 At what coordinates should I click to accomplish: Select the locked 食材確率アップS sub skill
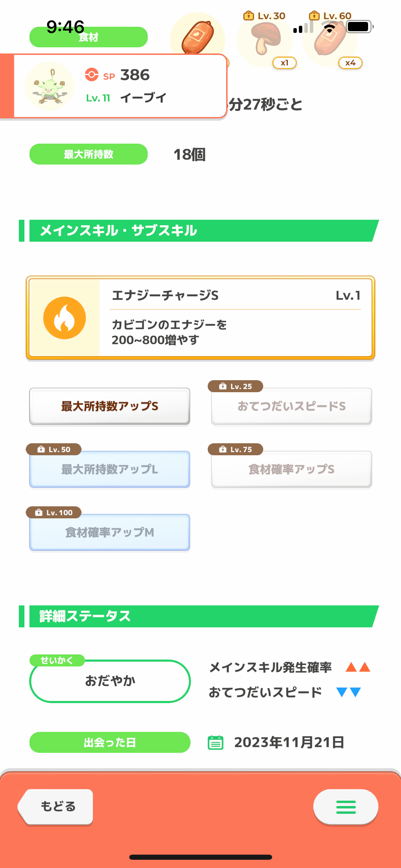pos(292,469)
